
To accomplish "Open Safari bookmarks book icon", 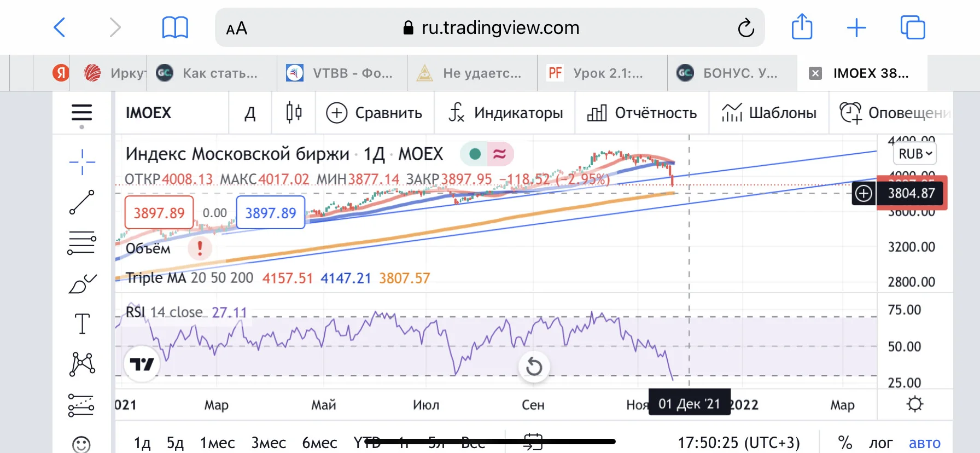I will point(175,27).
